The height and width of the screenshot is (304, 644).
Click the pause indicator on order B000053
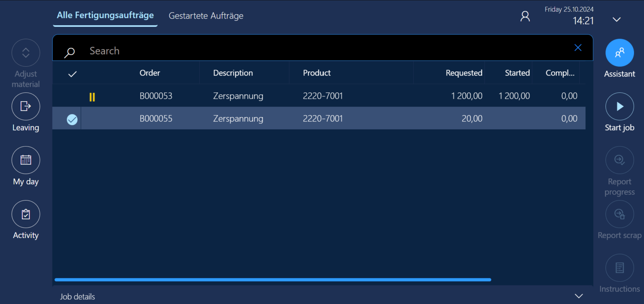click(92, 96)
